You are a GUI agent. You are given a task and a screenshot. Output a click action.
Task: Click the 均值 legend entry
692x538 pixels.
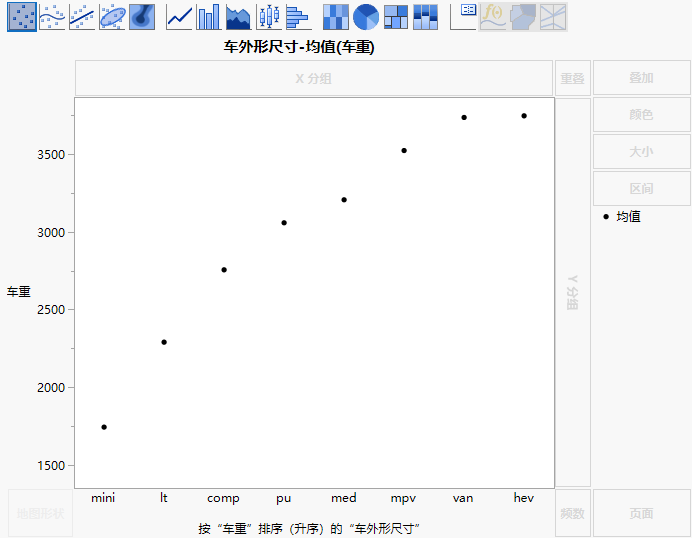tap(622, 217)
